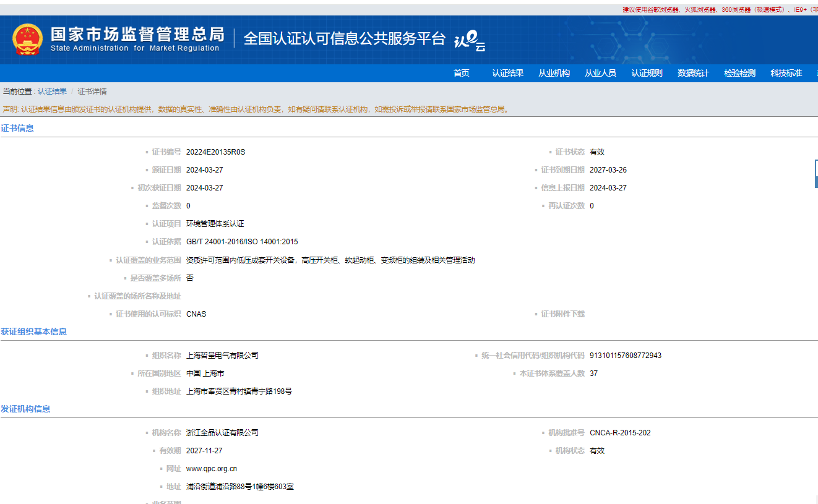Click the 认e云 logo in header
The height and width of the screenshot is (504, 818).
pos(470,41)
